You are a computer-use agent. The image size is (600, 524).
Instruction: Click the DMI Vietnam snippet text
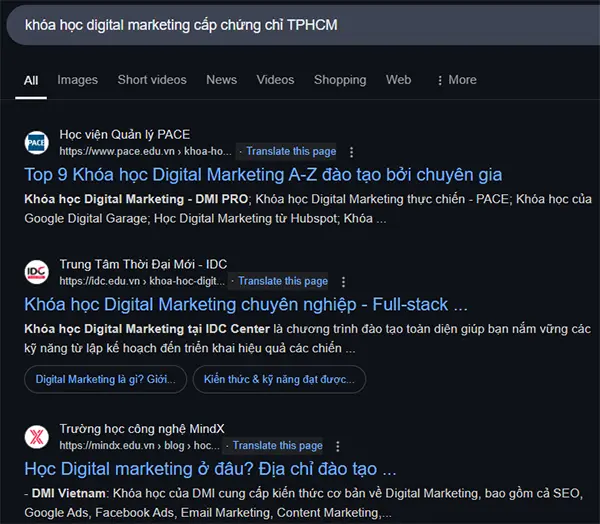point(303,503)
